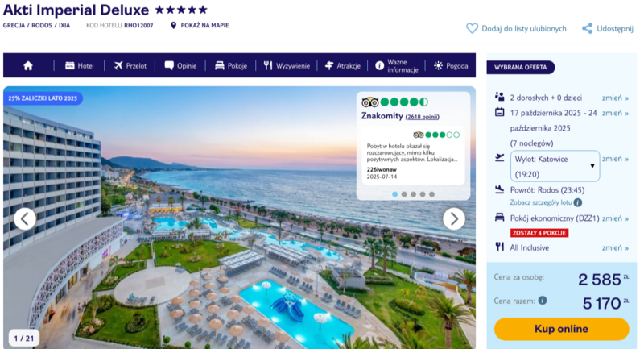Click the home icon in navigation bar

tap(28, 66)
